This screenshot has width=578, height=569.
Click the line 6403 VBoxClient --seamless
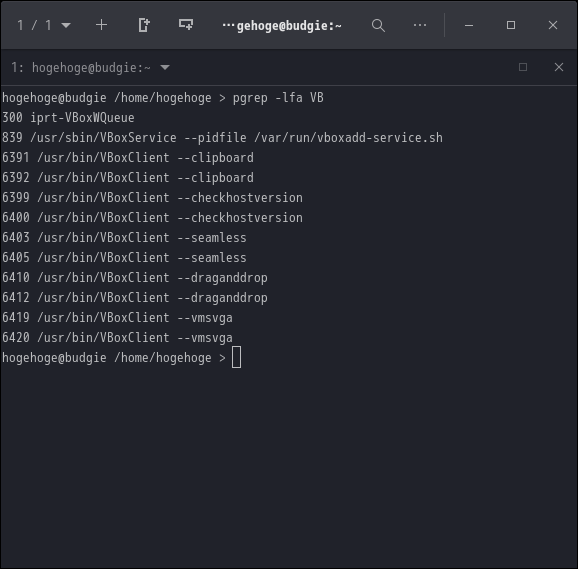(124, 238)
